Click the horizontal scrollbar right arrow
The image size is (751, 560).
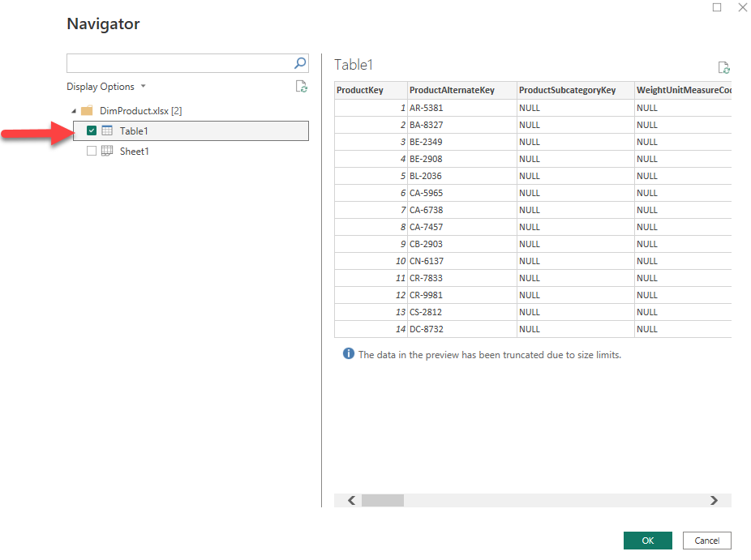714,501
